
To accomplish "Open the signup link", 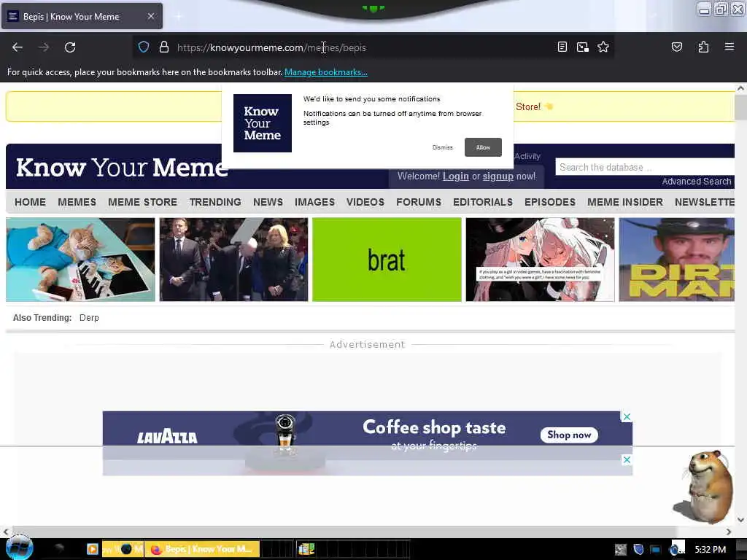I will coord(498,176).
